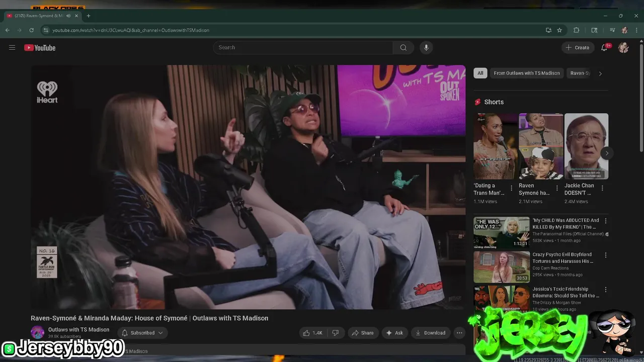Click the video player to pause
This screenshot has height=362, width=644.
248,187
